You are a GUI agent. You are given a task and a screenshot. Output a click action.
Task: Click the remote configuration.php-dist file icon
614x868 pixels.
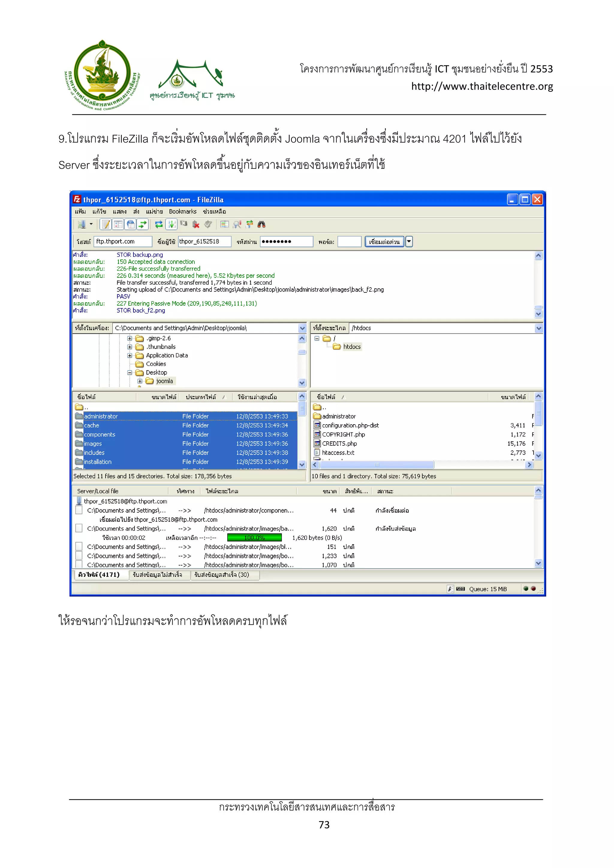[317, 425]
